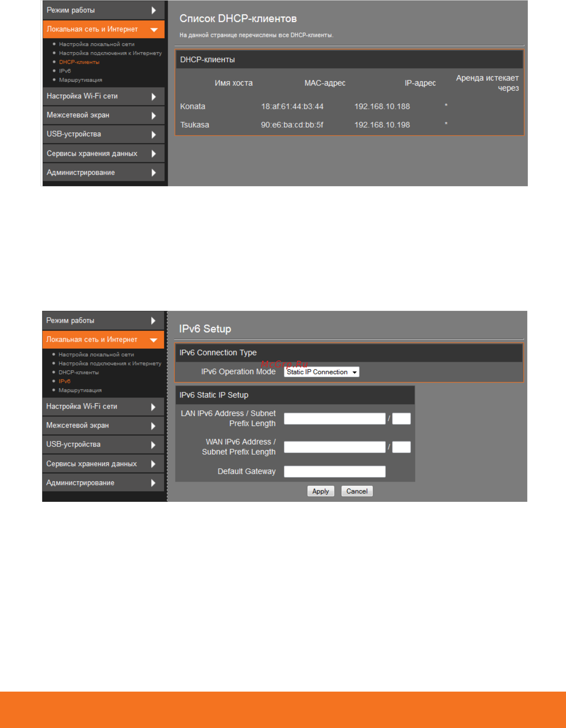566x728 pixels.
Task: Focus the Default Gateway input field
Action: pyautogui.click(x=334, y=472)
